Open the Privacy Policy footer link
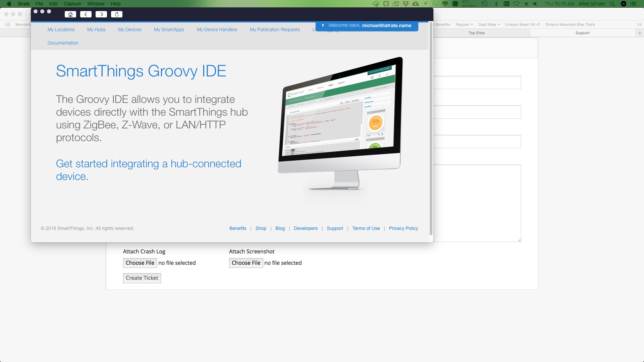Viewport: 644px width, 362px height. (404, 228)
